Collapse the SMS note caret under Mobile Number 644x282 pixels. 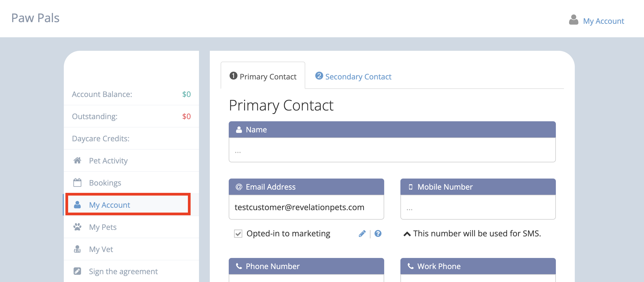pos(407,234)
